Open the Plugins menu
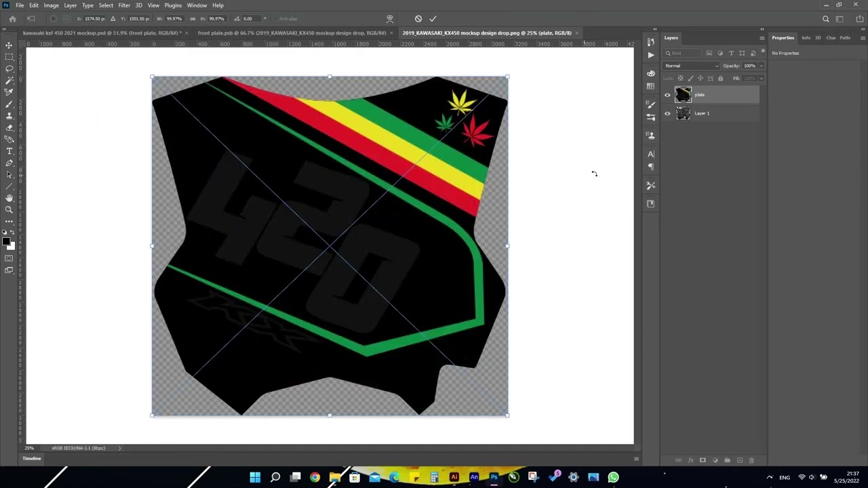 coord(173,5)
